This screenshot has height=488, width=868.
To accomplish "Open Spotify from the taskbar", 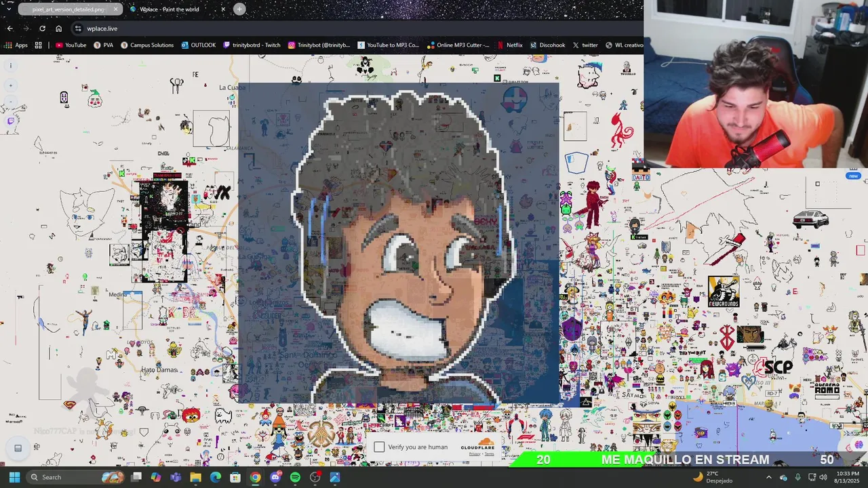I will pyautogui.click(x=295, y=477).
